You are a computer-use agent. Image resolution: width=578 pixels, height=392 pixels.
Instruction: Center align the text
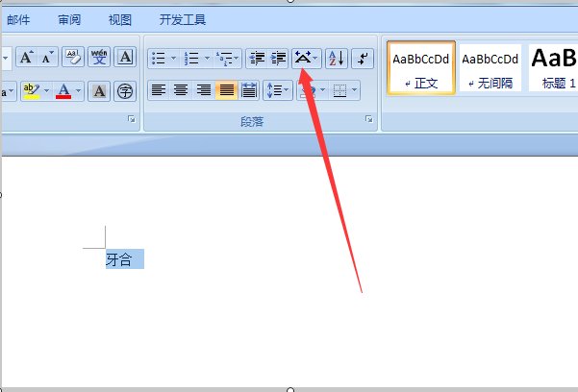coord(181,90)
